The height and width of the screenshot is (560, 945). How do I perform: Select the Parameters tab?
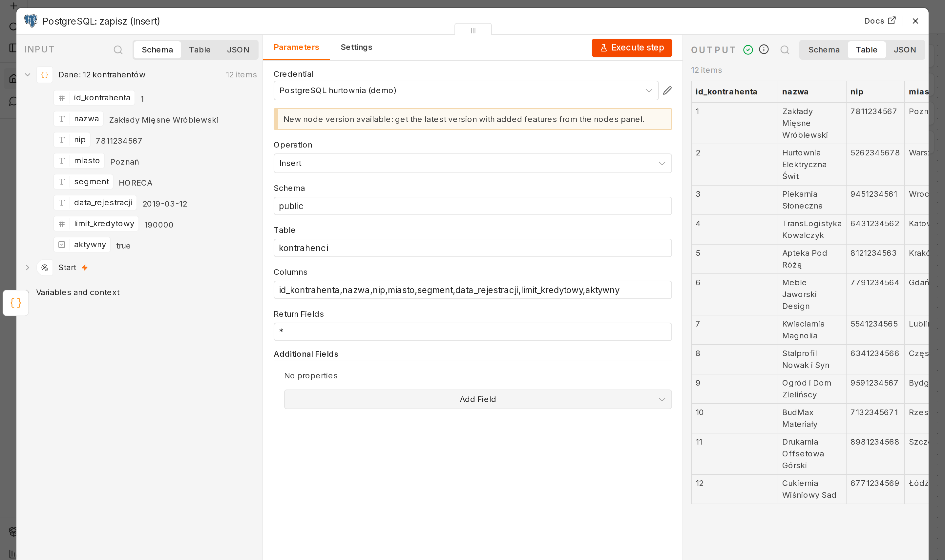coord(296,47)
